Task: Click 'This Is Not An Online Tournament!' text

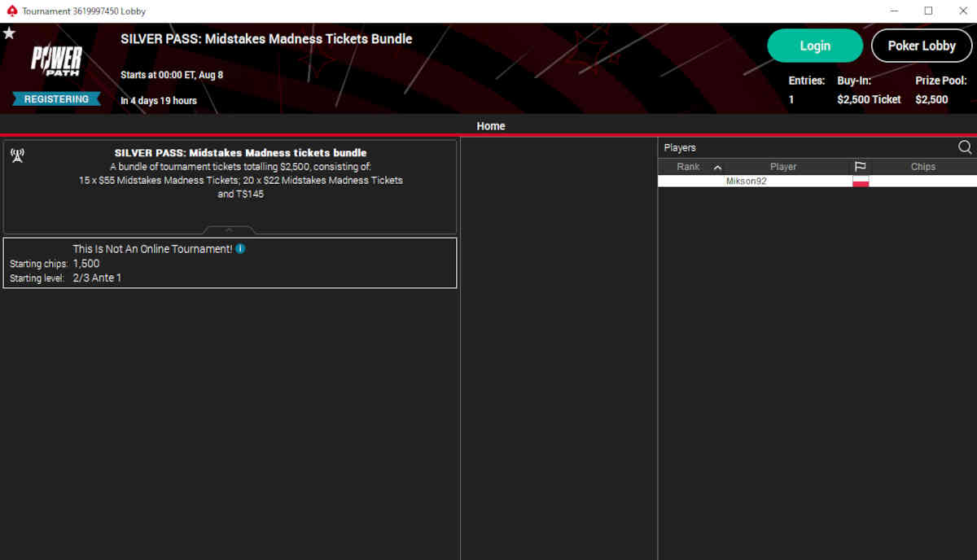Action: [x=152, y=249]
